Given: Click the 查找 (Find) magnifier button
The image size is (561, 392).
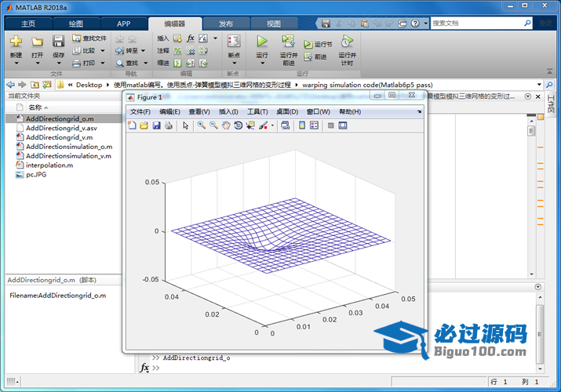Looking at the screenshot, I should tap(126, 64).
